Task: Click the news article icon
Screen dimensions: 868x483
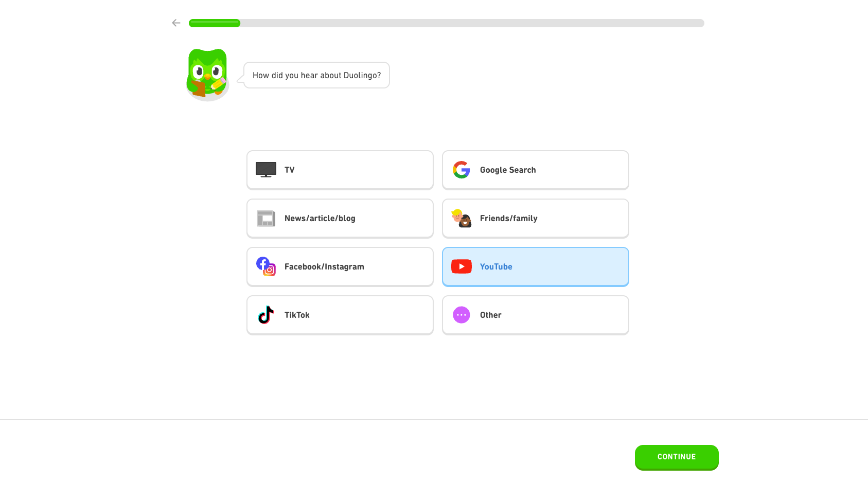Action: click(265, 218)
